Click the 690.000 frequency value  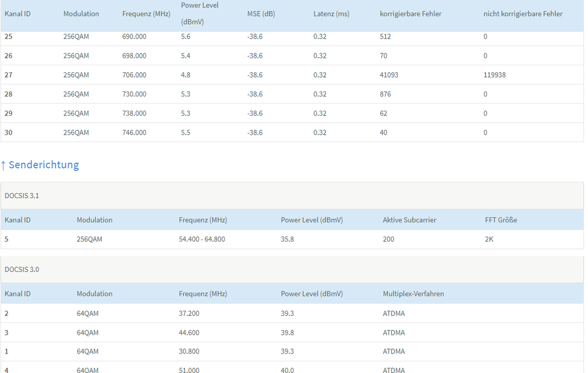tap(134, 36)
